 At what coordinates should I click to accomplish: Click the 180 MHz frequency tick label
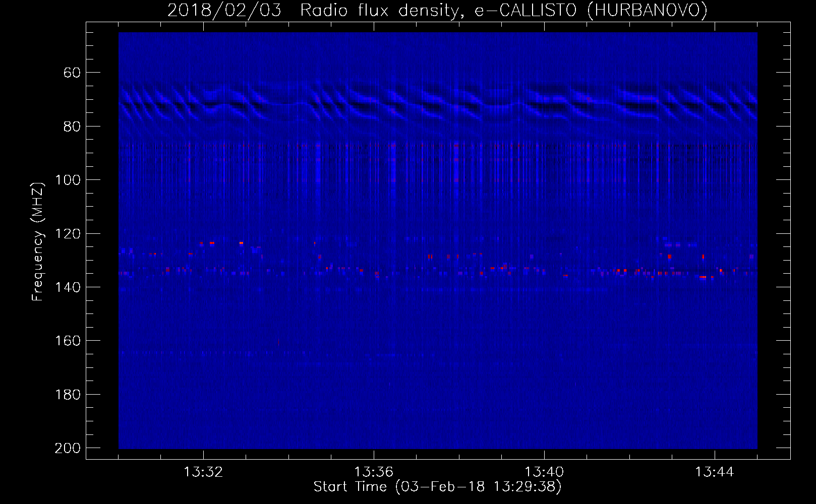pyautogui.click(x=68, y=395)
